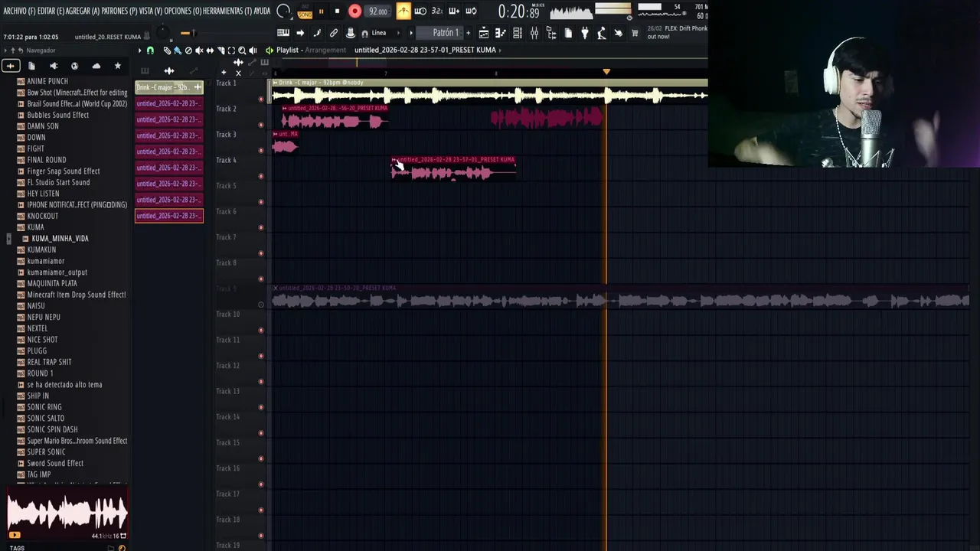Open the AGREGAR (A) menu
The image size is (980, 551).
coord(83,11)
